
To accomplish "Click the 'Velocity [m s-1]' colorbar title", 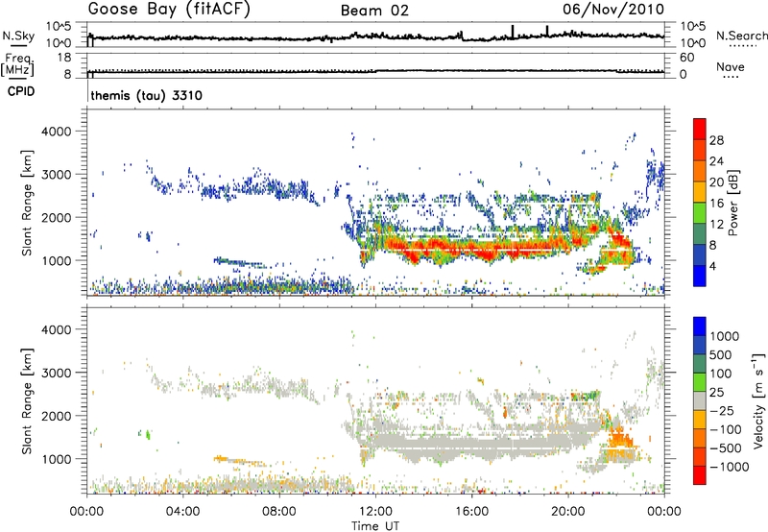I will 758,400.
